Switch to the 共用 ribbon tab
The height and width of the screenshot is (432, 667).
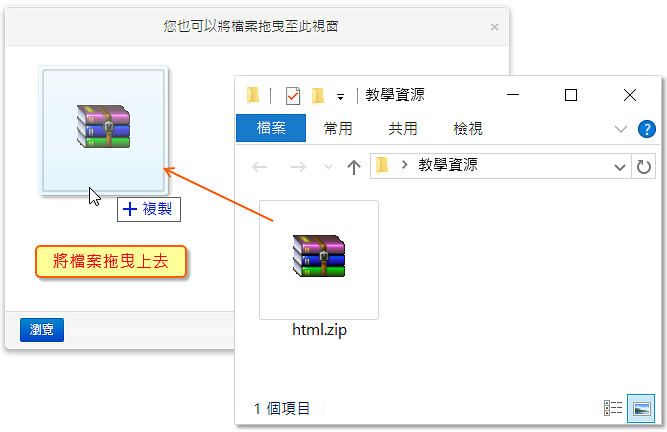403,128
